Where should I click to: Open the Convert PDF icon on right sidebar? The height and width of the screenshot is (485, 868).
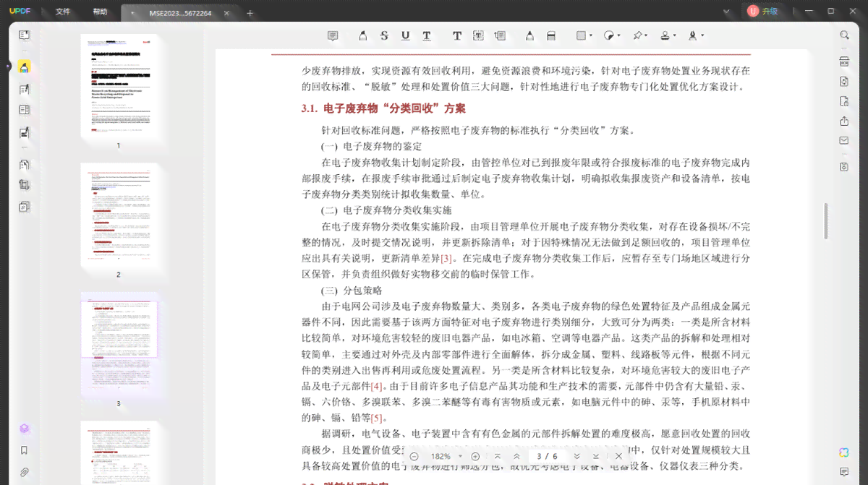tap(844, 81)
